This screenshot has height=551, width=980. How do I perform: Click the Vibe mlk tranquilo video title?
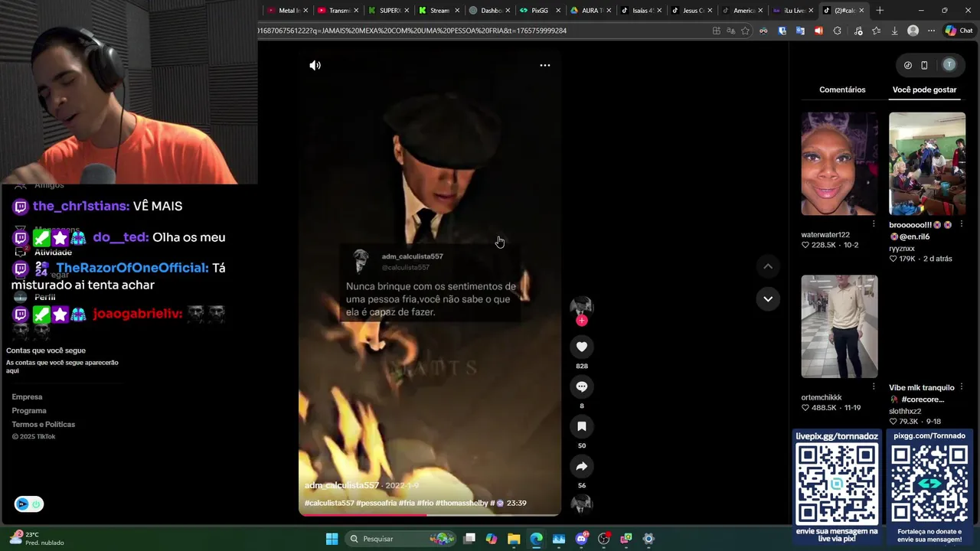pyautogui.click(x=922, y=388)
